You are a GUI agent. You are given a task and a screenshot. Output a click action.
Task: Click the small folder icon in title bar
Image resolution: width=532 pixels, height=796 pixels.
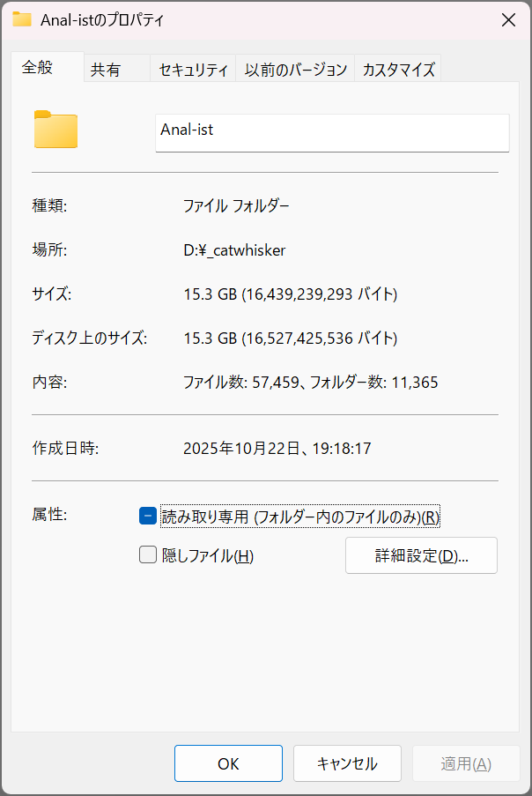(22, 19)
